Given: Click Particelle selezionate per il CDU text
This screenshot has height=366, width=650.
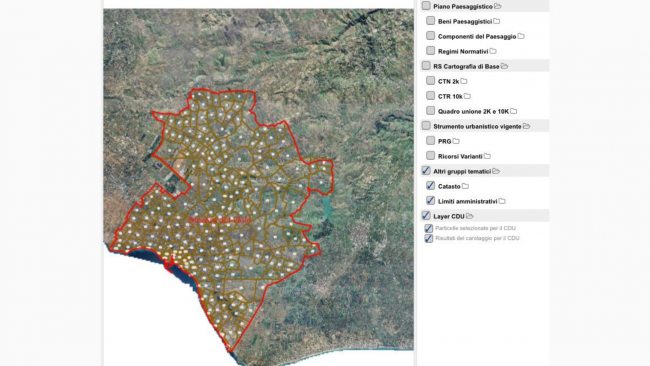Looking at the screenshot, I should point(475,228).
